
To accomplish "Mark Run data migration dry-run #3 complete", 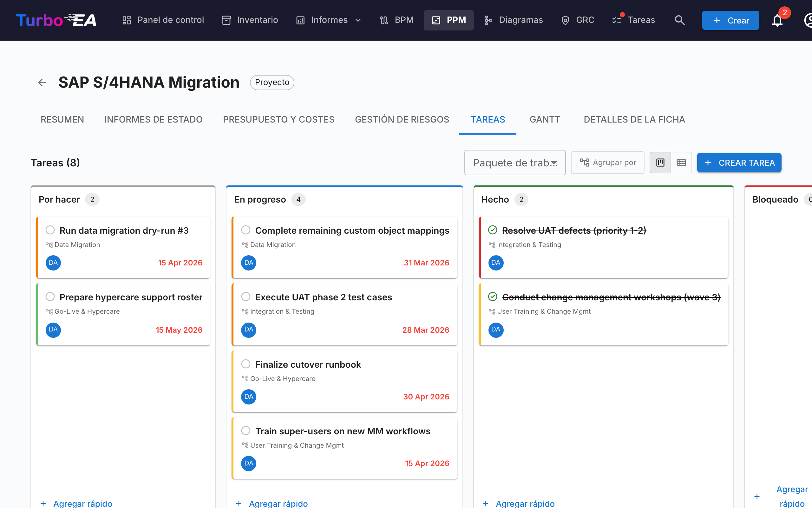I will [x=50, y=230].
